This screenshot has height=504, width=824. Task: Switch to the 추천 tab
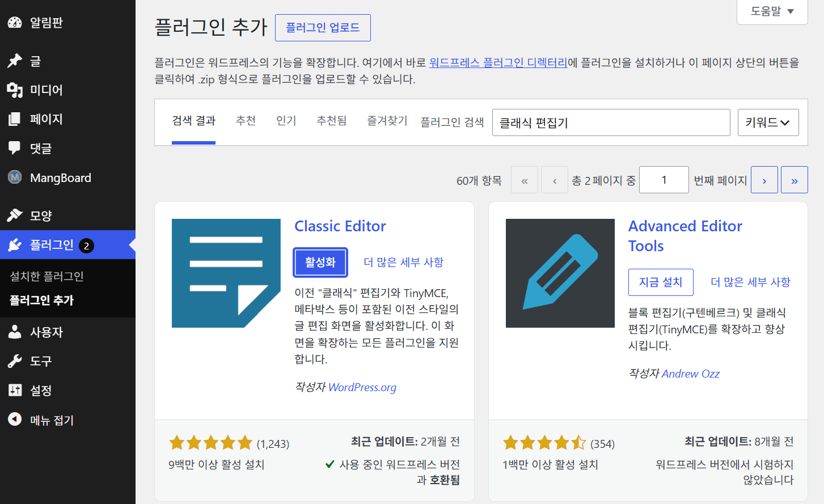[x=246, y=121]
